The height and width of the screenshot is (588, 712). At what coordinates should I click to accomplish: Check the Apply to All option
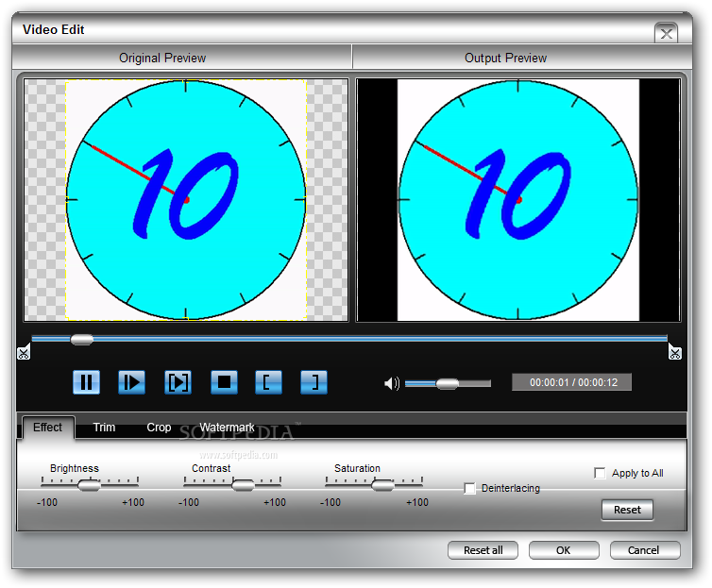click(x=600, y=473)
